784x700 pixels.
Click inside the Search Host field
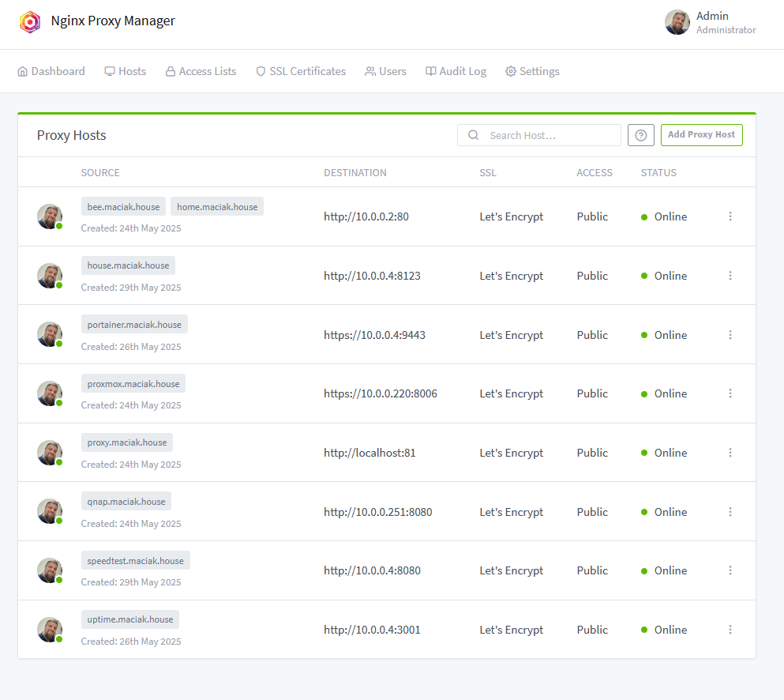[x=545, y=135]
